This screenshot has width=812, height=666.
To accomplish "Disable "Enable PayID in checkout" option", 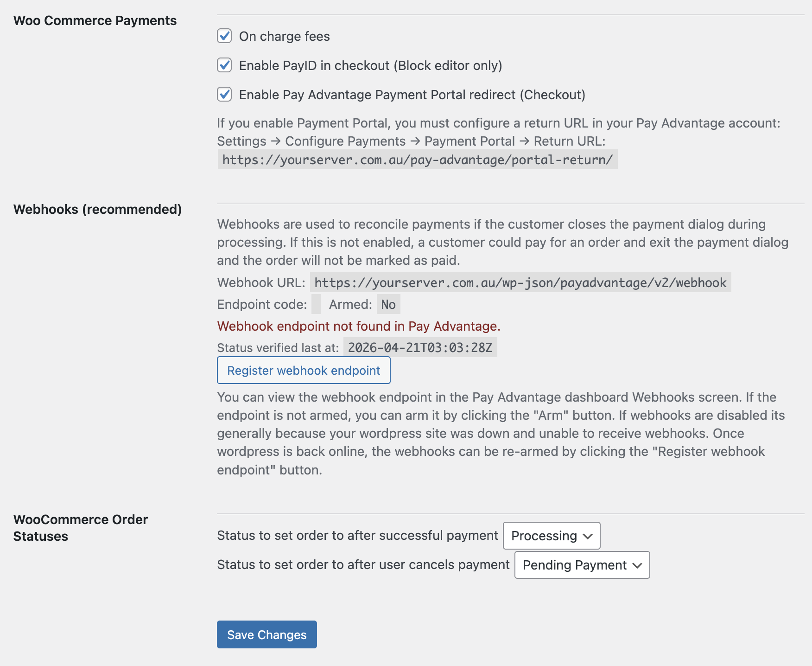I will [x=224, y=65].
